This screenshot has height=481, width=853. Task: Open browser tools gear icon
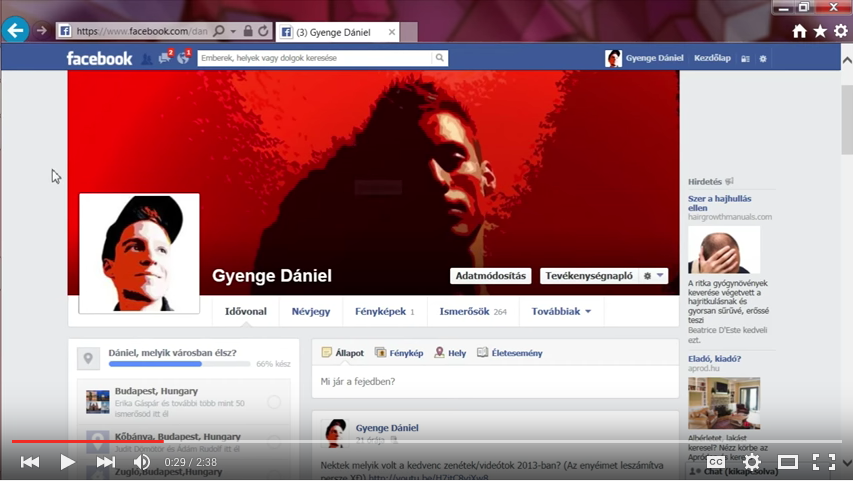[840, 31]
